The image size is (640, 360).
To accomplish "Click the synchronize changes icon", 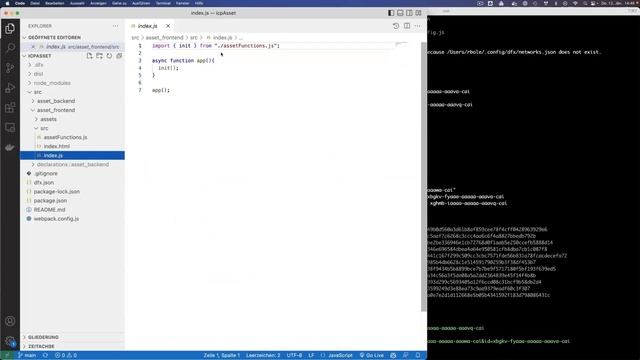I will tap(45, 356).
